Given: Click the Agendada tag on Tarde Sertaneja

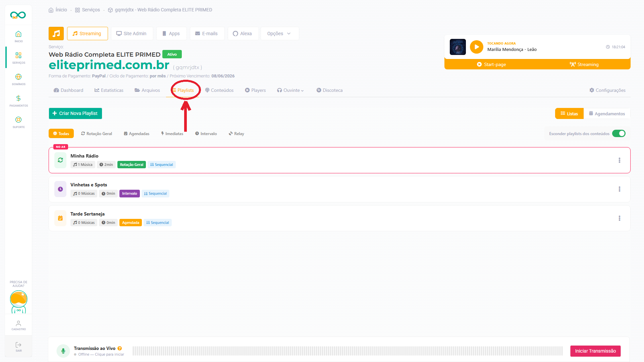Looking at the screenshot, I should (x=130, y=223).
